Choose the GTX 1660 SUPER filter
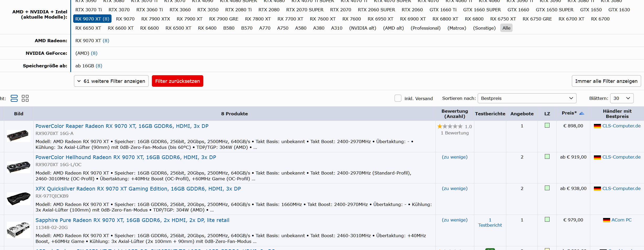 [x=482, y=10]
